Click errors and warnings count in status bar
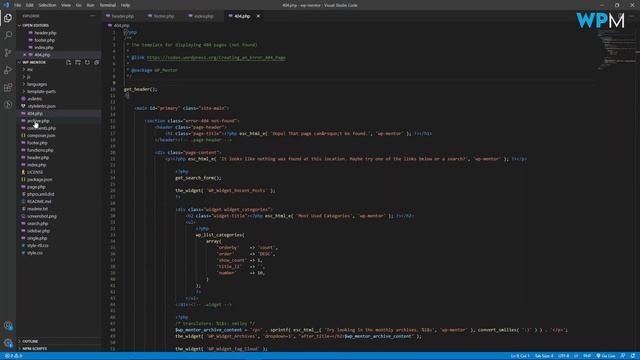The height and width of the screenshot is (360, 640). [x=13, y=356]
